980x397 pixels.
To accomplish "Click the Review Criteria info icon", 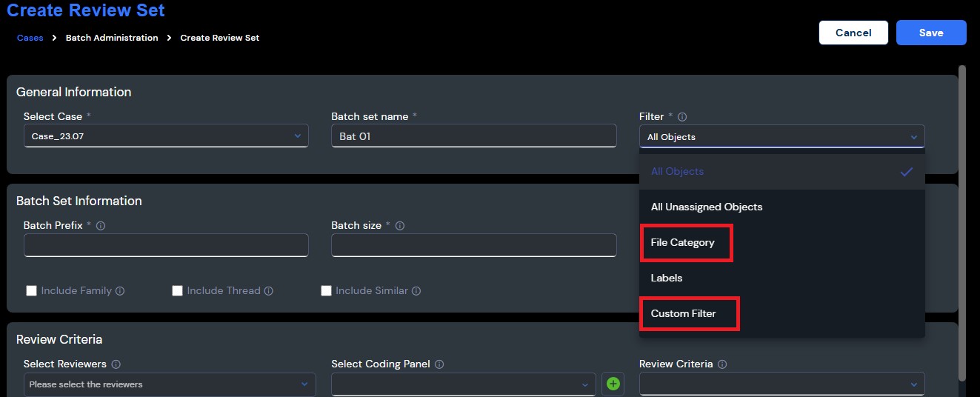I will [722, 364].
